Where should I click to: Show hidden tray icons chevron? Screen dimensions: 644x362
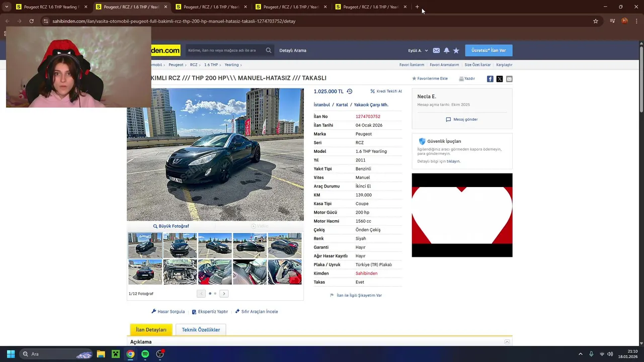(x=580, y=354)
